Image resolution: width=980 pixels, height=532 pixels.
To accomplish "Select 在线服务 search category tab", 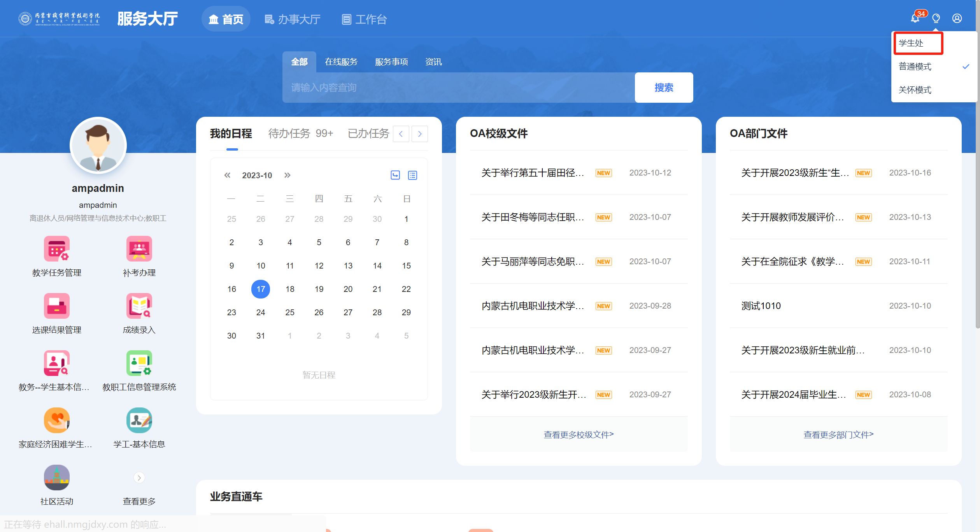I will (x=341, y=62).
